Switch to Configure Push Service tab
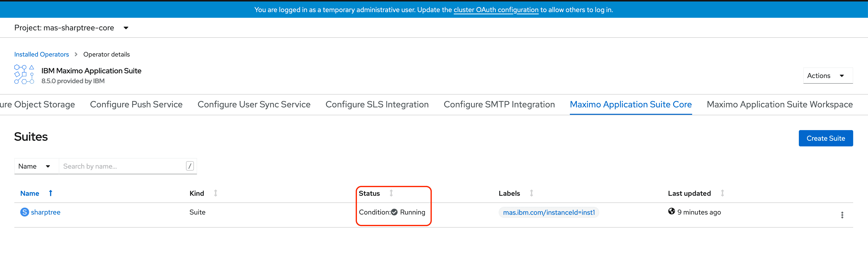This screenshot has height=275, width=868. [x=136, y=104]
